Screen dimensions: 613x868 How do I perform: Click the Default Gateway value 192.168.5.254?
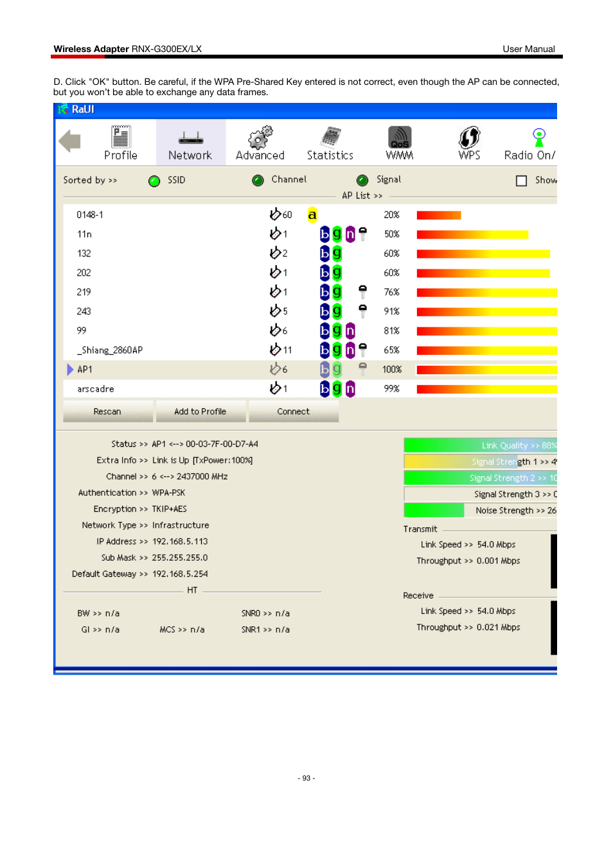point(180,574)
